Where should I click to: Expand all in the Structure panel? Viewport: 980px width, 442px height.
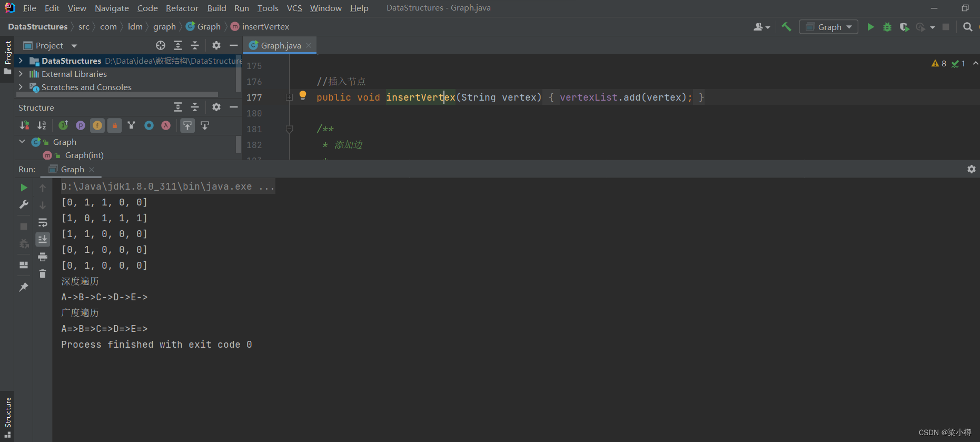178,107
